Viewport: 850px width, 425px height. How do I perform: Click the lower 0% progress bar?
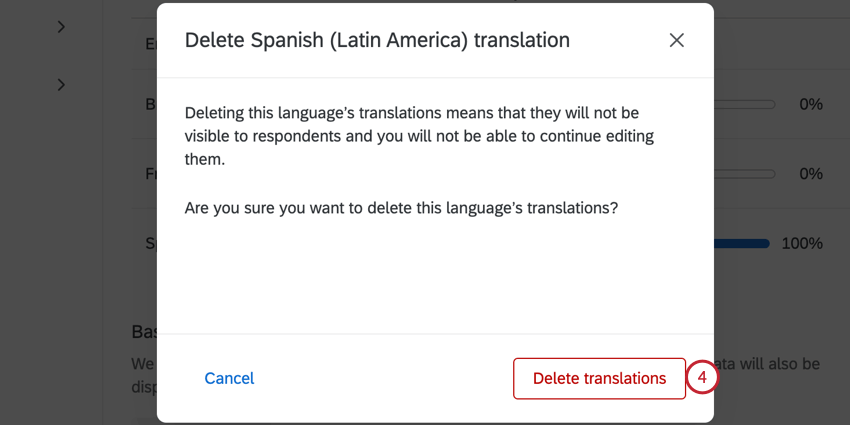[x=745, y=174]
